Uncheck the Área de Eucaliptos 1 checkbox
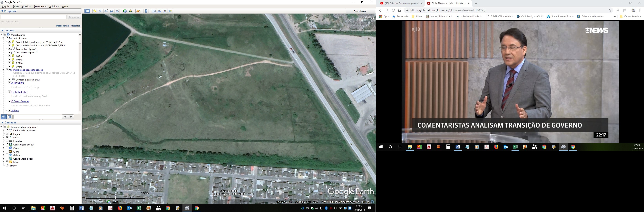The width and height of the screenshot is (644, 212). point(9,49)
